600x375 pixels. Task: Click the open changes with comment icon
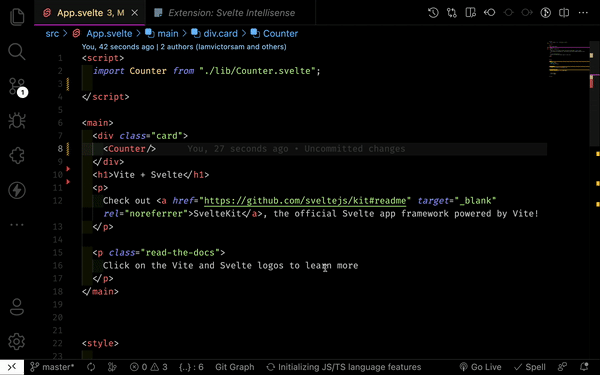pyautogui.click(x=470, y=13)
